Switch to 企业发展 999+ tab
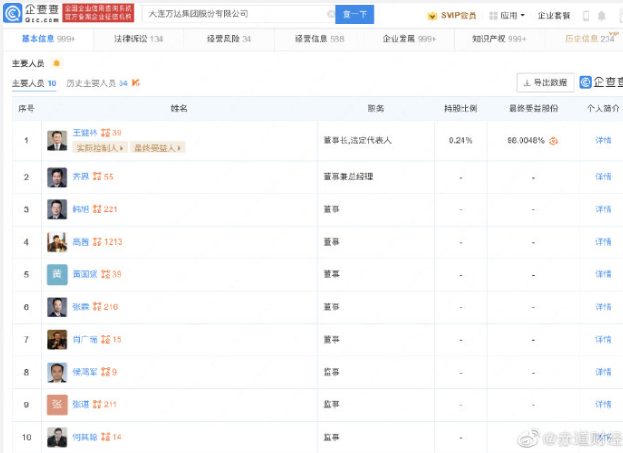This screenshot has height=453, width=623. click(409, 39)
